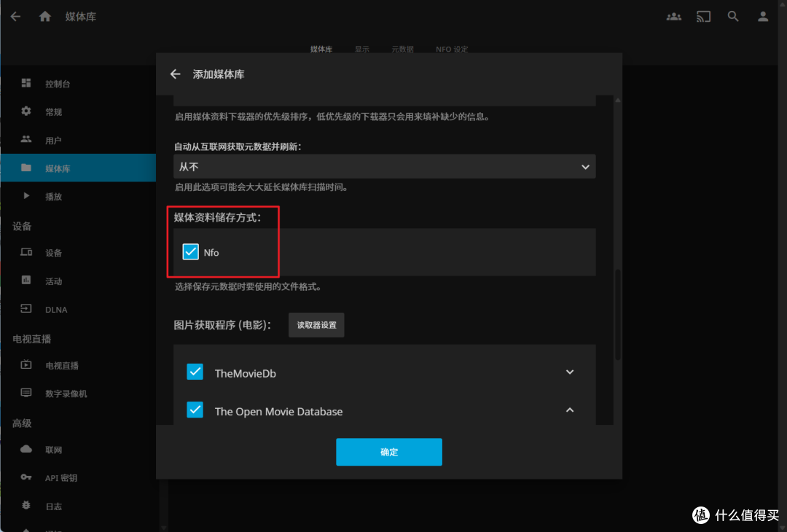Click the 活动 chart icon
This screenshot has height=532, width=787.
click(26, 280)
